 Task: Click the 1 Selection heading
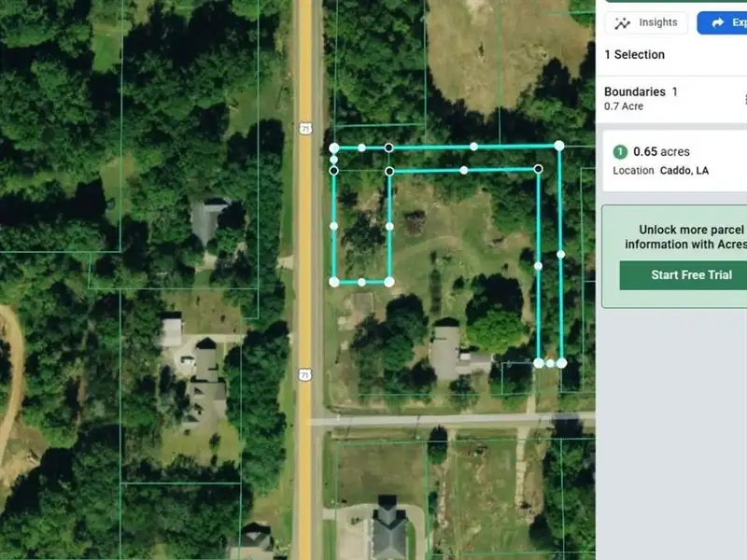[x=634, y=55]
